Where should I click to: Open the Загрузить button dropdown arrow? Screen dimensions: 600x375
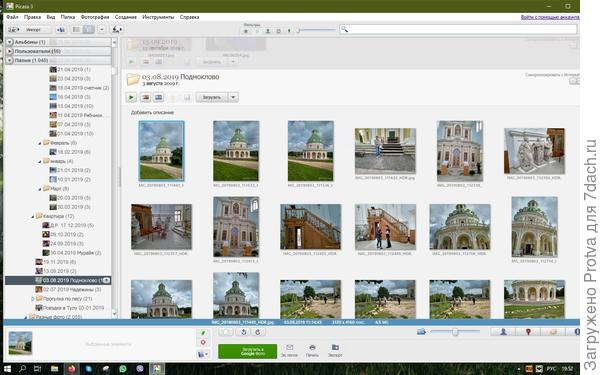coord(233,97)
